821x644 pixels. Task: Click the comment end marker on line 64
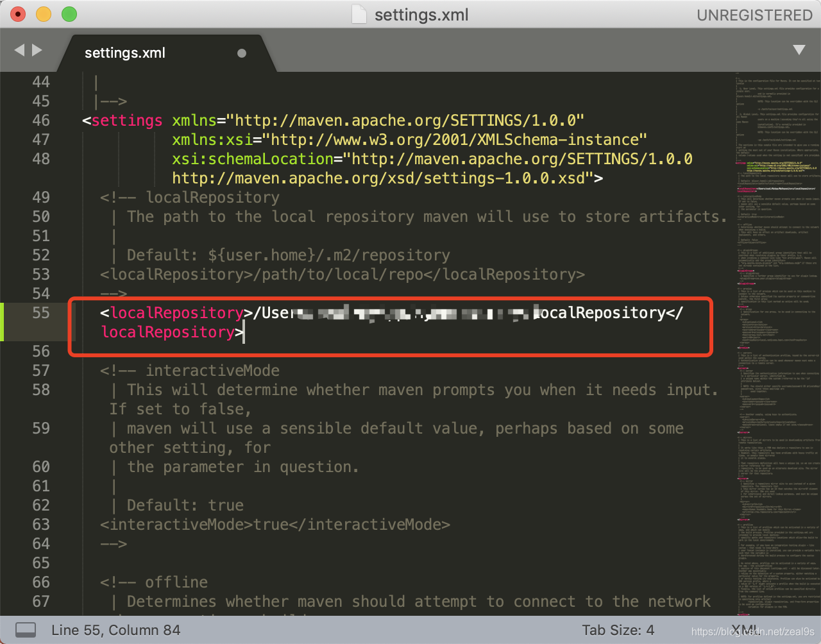pos(114,544)
